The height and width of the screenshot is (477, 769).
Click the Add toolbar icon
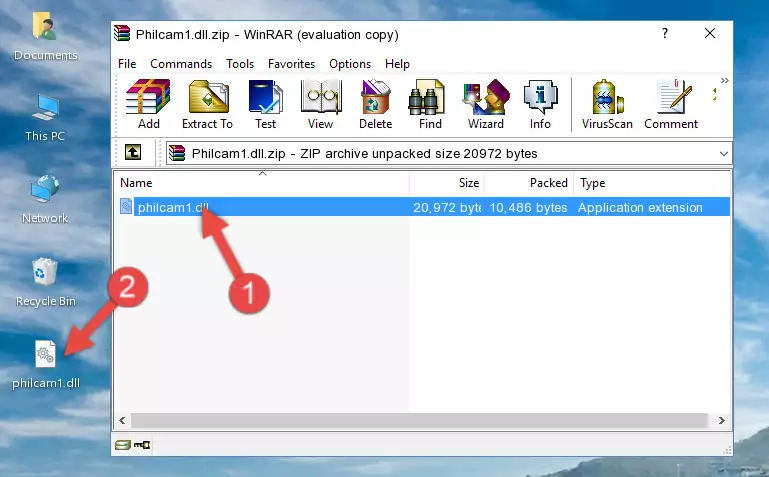coord(148,104)
